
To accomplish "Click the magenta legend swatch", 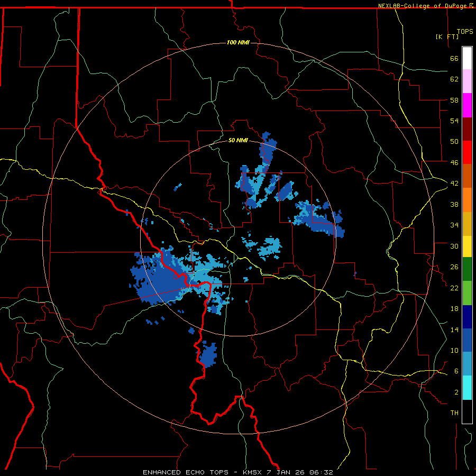I will pos(467,105).
